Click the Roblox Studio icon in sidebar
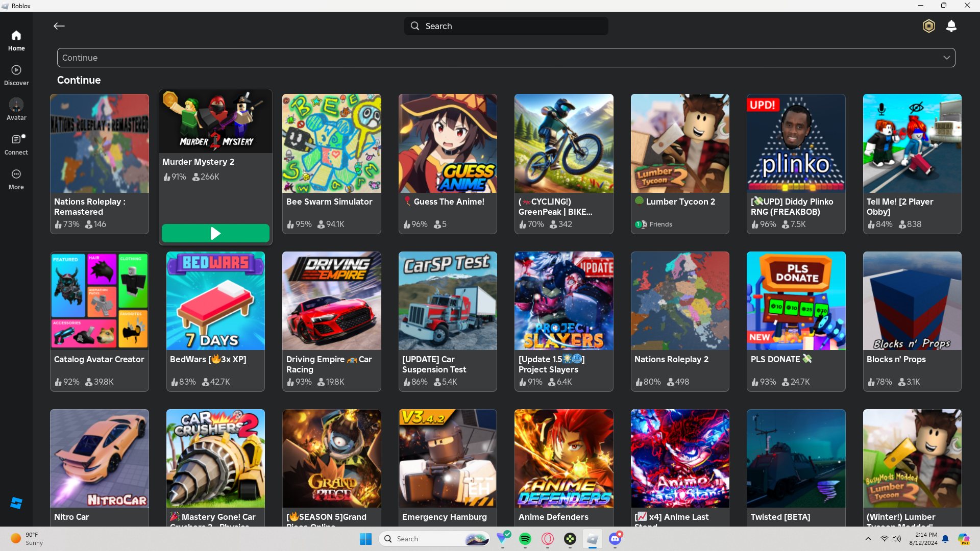 (16, 503)
